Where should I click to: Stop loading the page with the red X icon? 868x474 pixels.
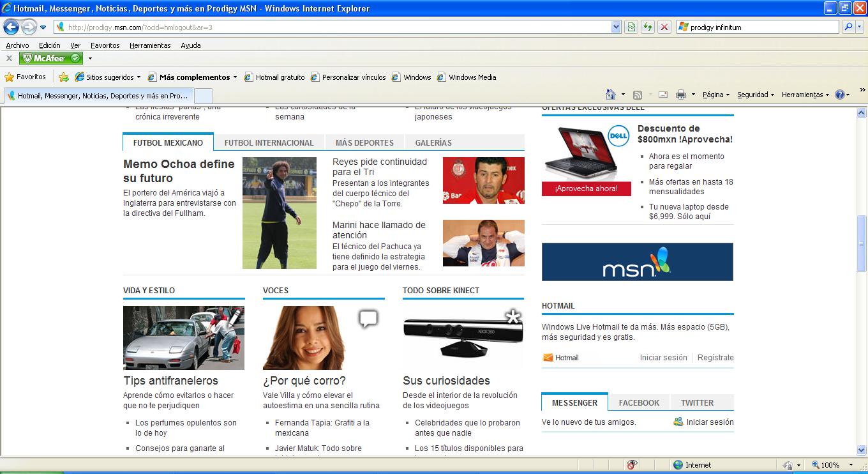click(x=664, y=26)
